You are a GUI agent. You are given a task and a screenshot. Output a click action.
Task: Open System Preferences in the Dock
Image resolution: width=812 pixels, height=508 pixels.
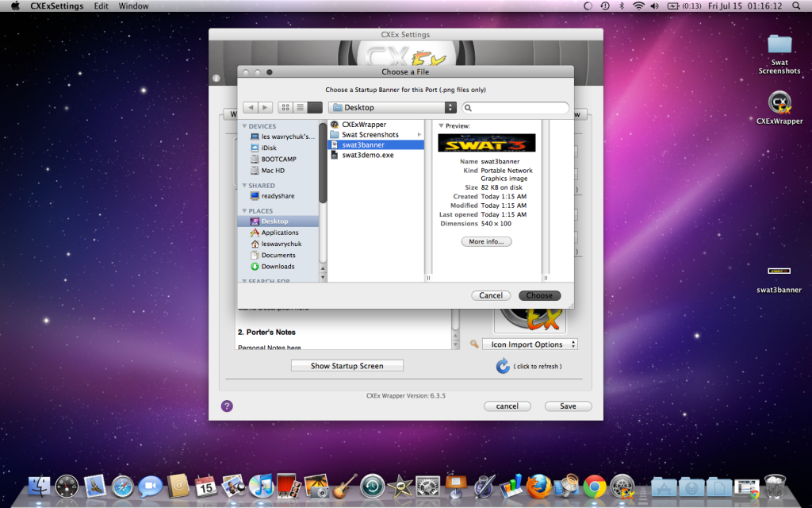point(427,487)
